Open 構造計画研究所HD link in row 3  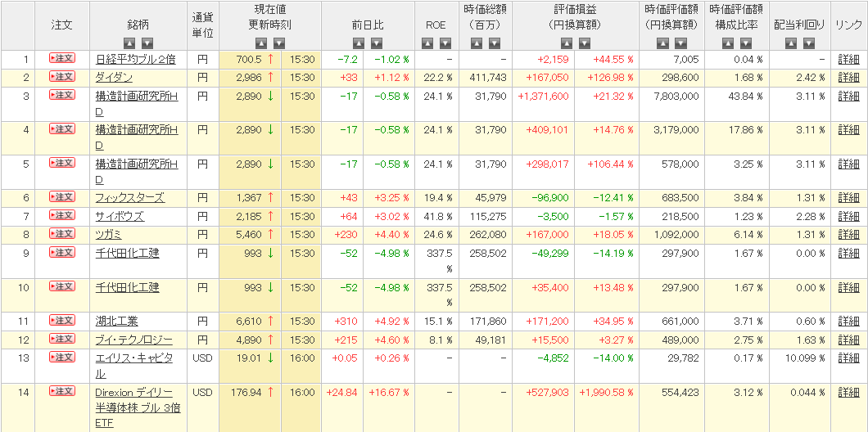(137, 105)
